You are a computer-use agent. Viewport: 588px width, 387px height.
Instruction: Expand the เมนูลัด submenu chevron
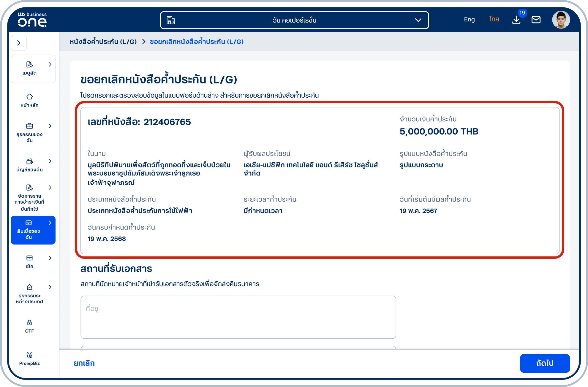[50, 65]
